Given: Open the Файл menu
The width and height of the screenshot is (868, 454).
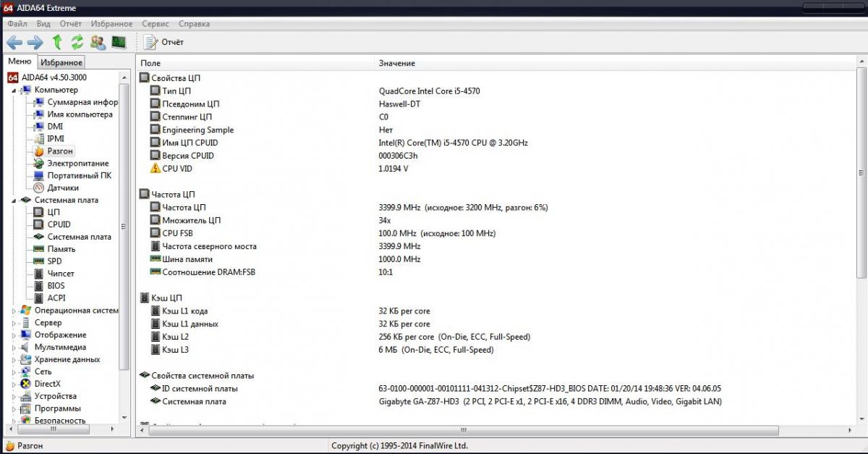Looking at the screenshot, I should tap(17, 24).
